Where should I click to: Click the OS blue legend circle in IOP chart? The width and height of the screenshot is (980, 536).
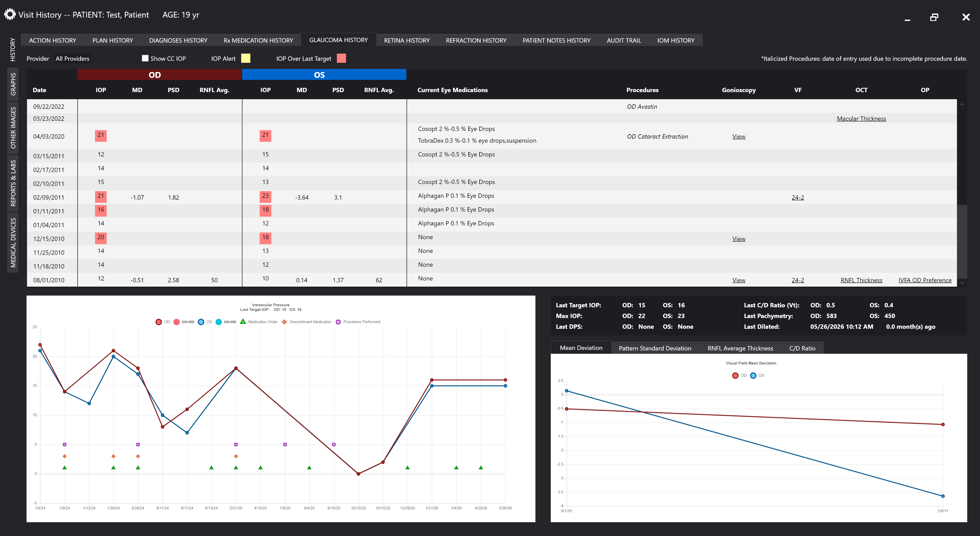click(x=201, y=322)
